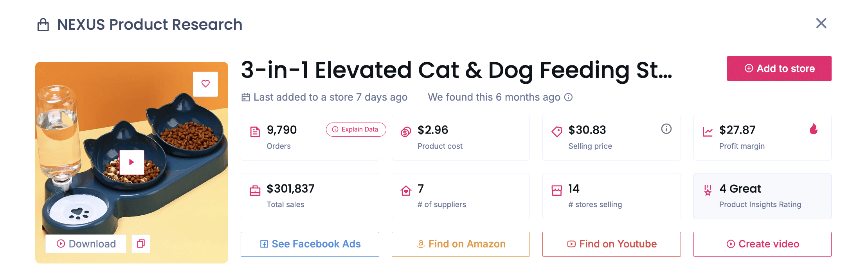Click the Download button
Image resolution: width=868 pixels, height=267 pixels.
point(86,244)
